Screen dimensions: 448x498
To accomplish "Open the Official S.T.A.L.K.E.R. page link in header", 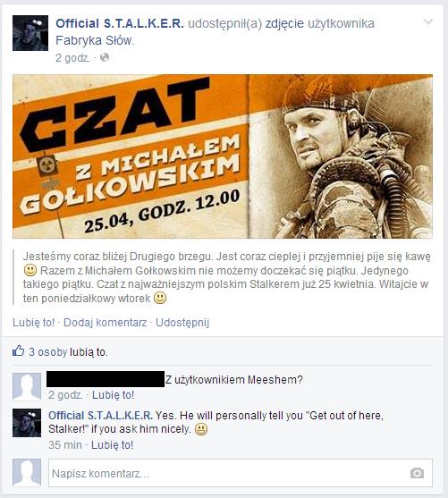I will 120,23.
